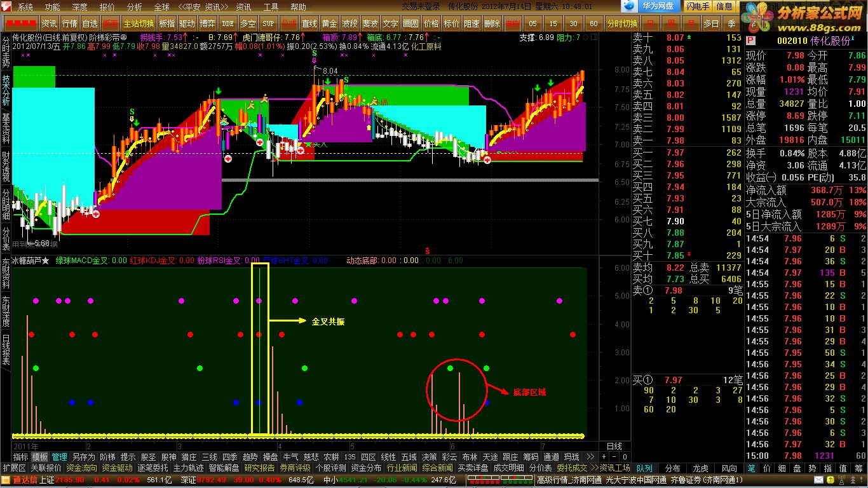Click the SUP toolbar button
Image resolution: width=868 pixels, height=488 pixels.
[269, 24]
